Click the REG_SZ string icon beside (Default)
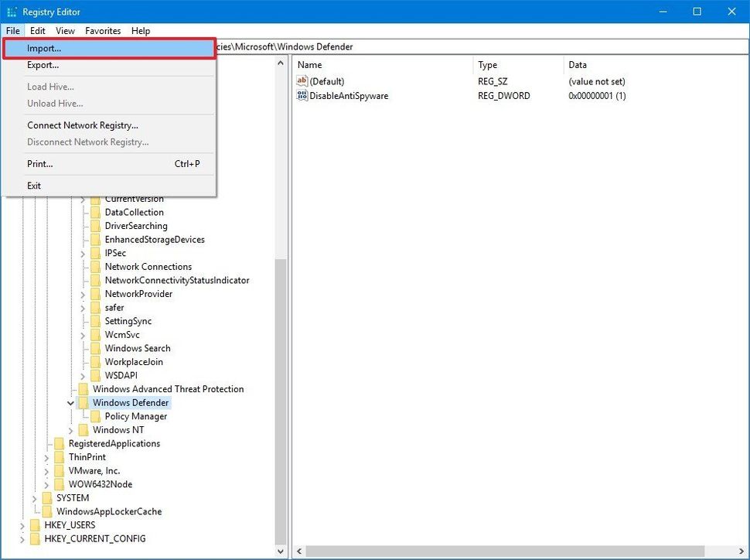This screenshot has height=560, width=750. point(302,81)
